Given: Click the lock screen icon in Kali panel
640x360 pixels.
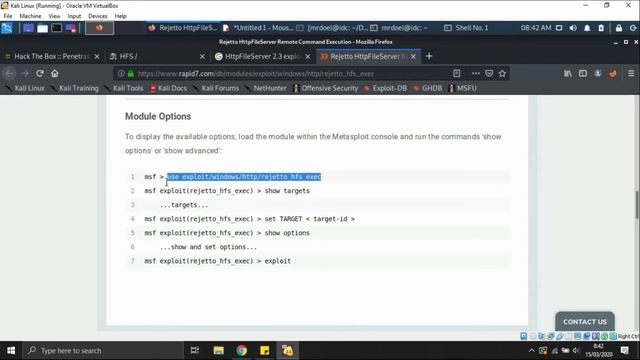Looking at the screenshot, I should 619,28.
